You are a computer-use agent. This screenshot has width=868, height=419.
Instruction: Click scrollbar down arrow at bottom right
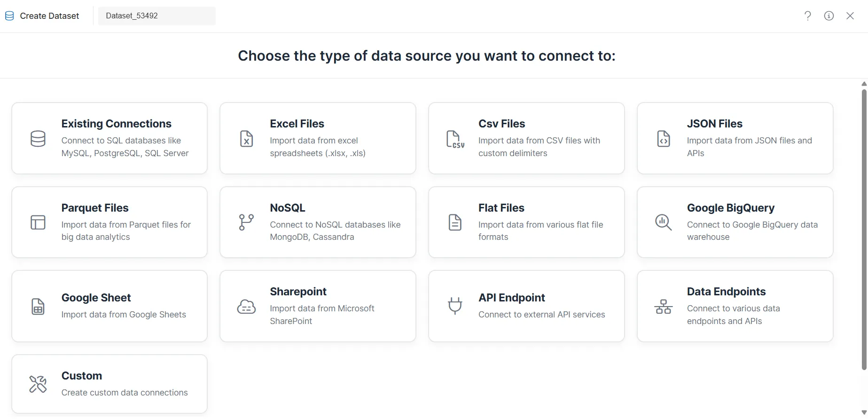[x=864, y=412]
